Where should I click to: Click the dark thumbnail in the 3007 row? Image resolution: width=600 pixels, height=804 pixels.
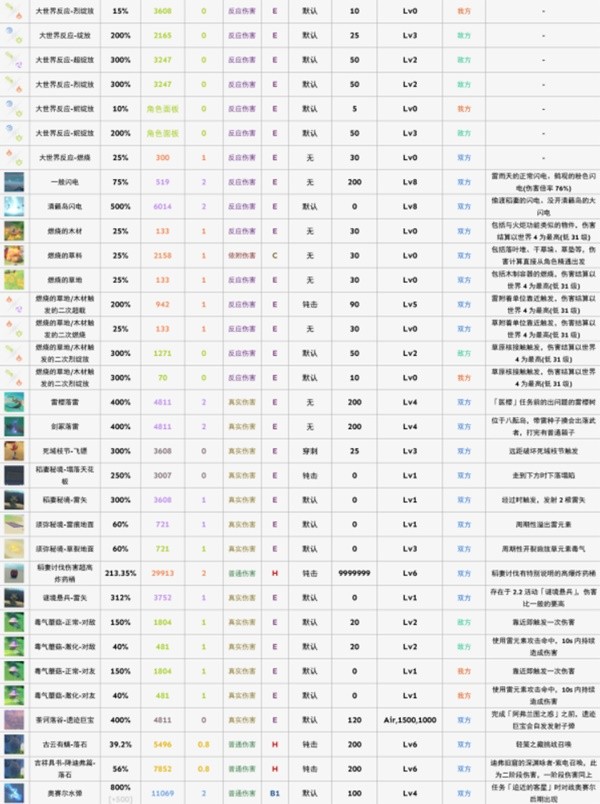click(14, 475)
